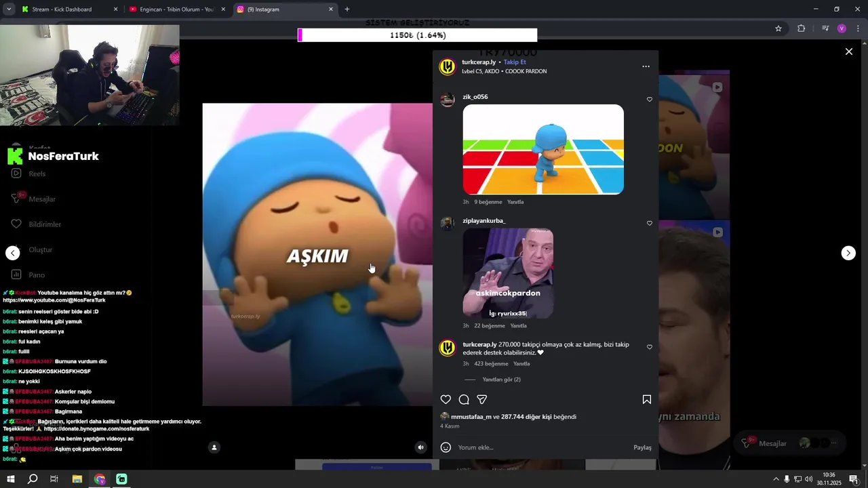Close the Instagram tab
The height and width of the screenshot is (488, 868).
(x=331, y=9)
